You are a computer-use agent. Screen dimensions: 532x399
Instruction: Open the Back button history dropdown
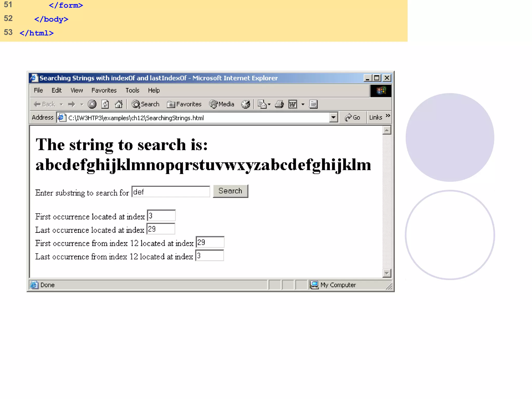61,104
